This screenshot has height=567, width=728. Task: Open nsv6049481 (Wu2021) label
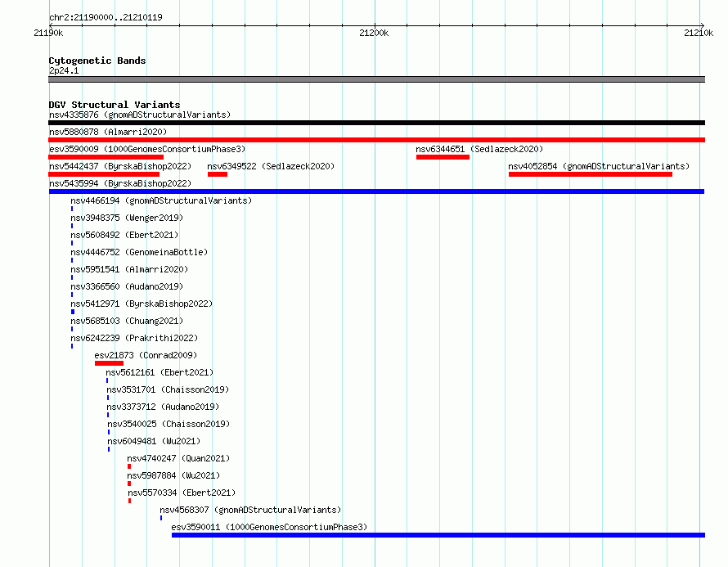154,441
